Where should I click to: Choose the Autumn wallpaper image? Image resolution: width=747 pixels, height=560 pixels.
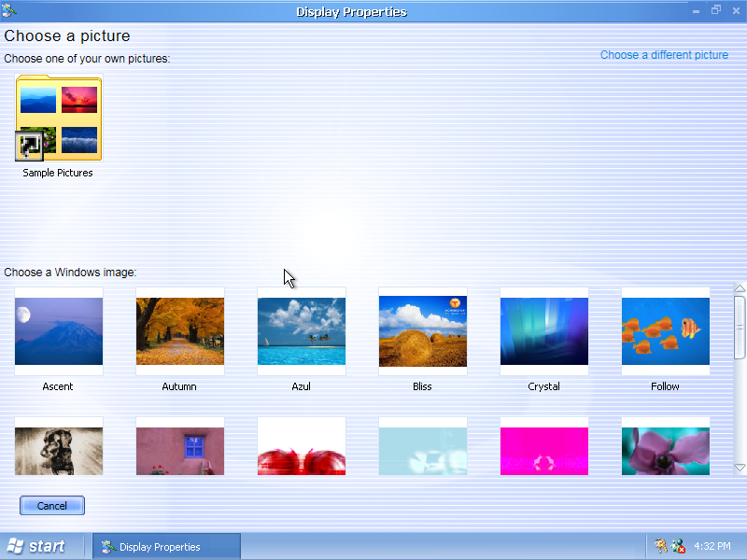click(x=180, y=331)
